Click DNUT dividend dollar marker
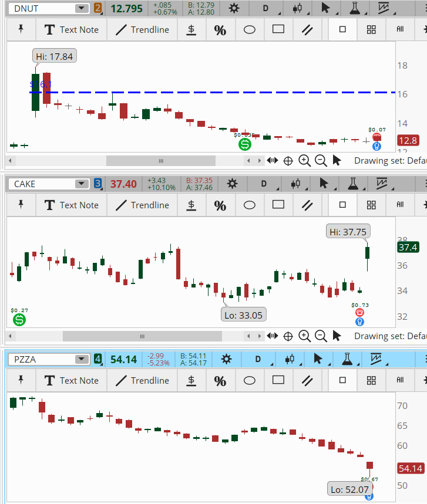 click(x=245, y=144)
